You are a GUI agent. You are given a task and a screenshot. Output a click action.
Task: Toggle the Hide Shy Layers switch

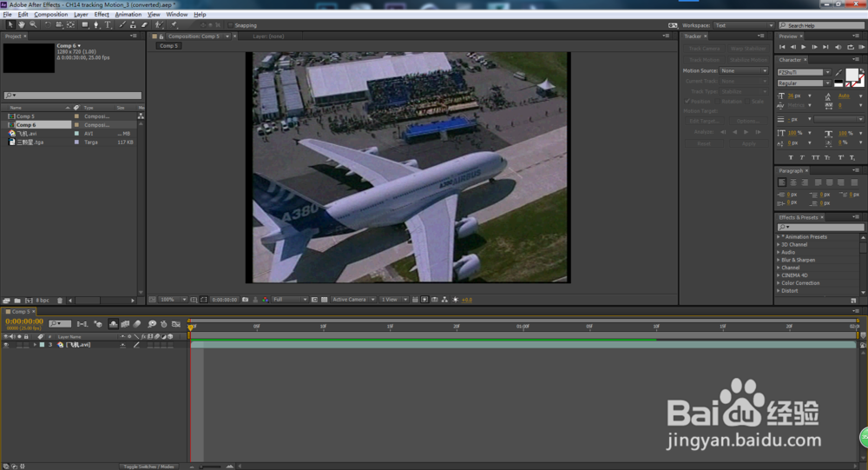coord(113,324)
